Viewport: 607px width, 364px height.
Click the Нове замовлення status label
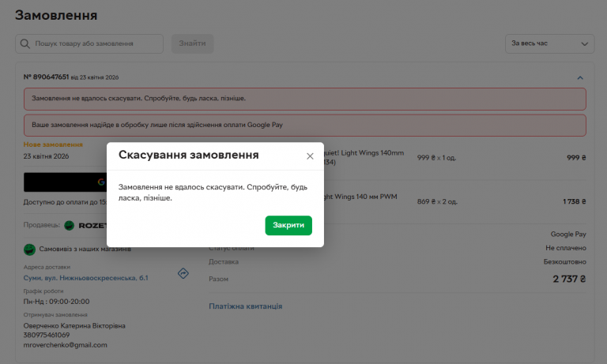53,144
